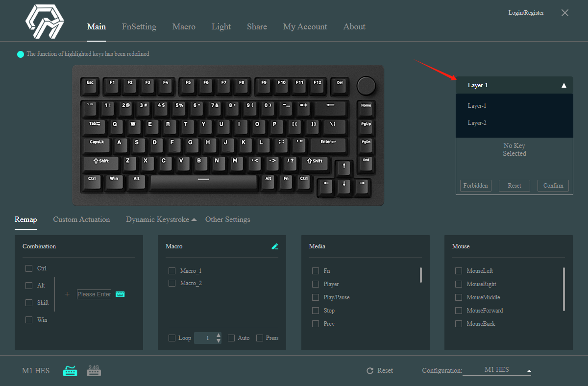Increase loop count with the up stepper arrow
The height and width of the screenshot is (386, 588).
[218, 336]
